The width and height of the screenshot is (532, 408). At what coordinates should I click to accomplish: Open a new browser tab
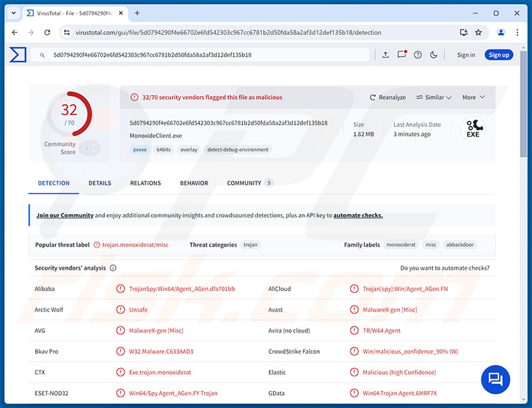click(x=137, y=13)
